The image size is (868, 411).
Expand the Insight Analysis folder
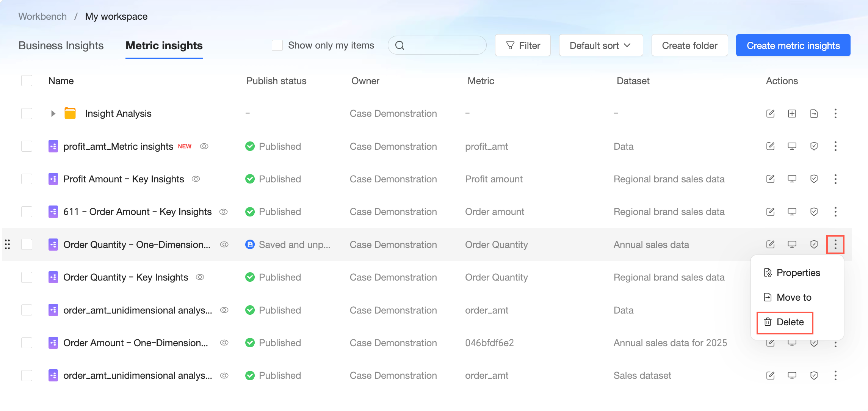click(x=53, y=113)
